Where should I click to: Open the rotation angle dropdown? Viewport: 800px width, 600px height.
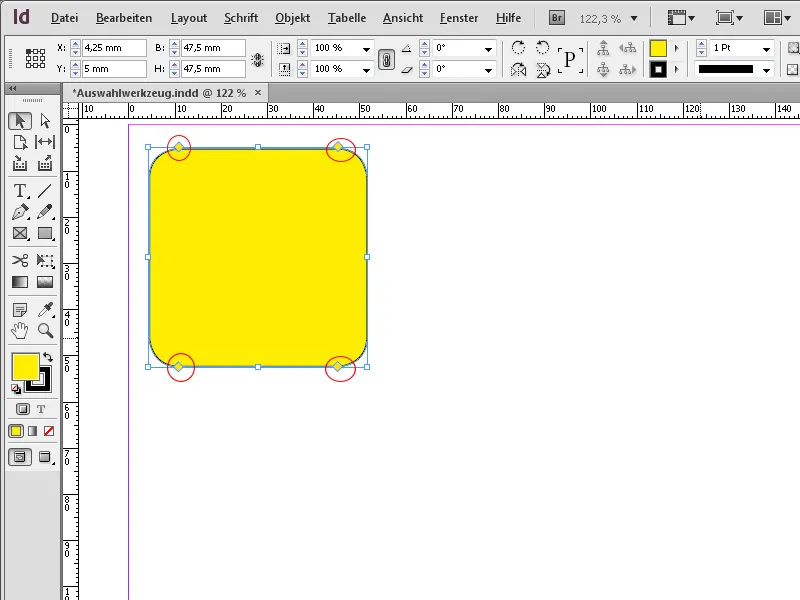point(487,48)
